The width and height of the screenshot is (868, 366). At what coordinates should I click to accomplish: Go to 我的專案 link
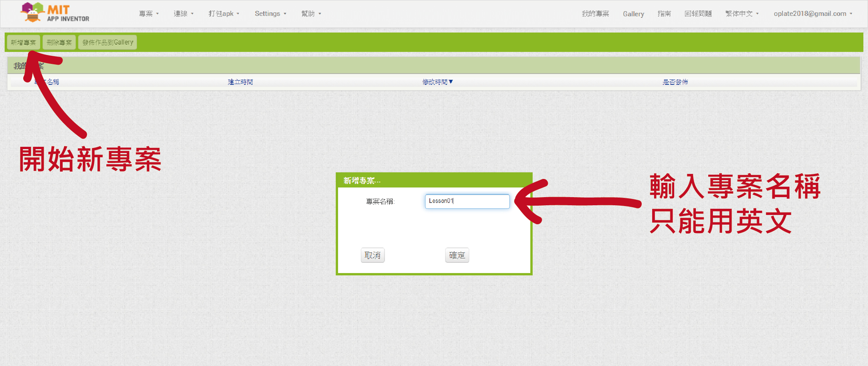(x=595, y=14)
